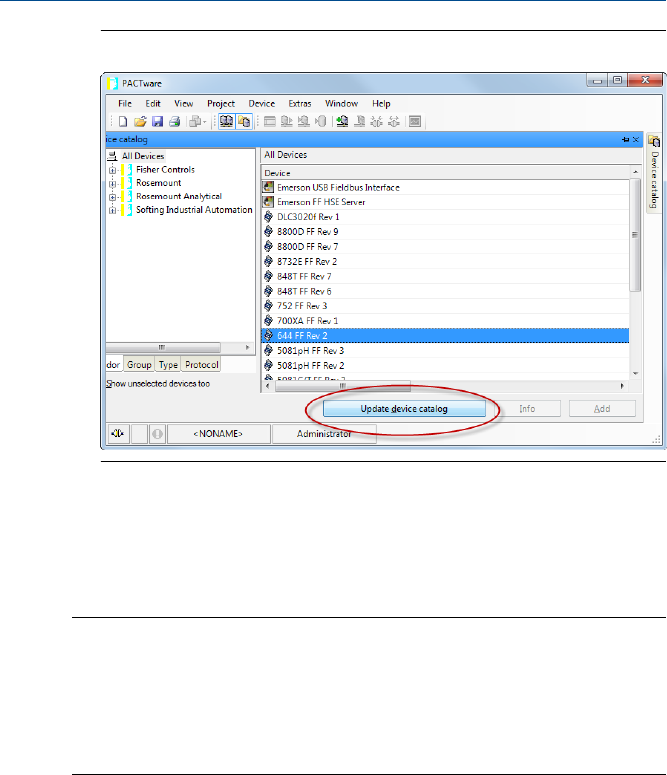This screenshot has width=667, height=775.
Task: Select 8800D FF Rev 9 device
Action: tap(445, 232)
